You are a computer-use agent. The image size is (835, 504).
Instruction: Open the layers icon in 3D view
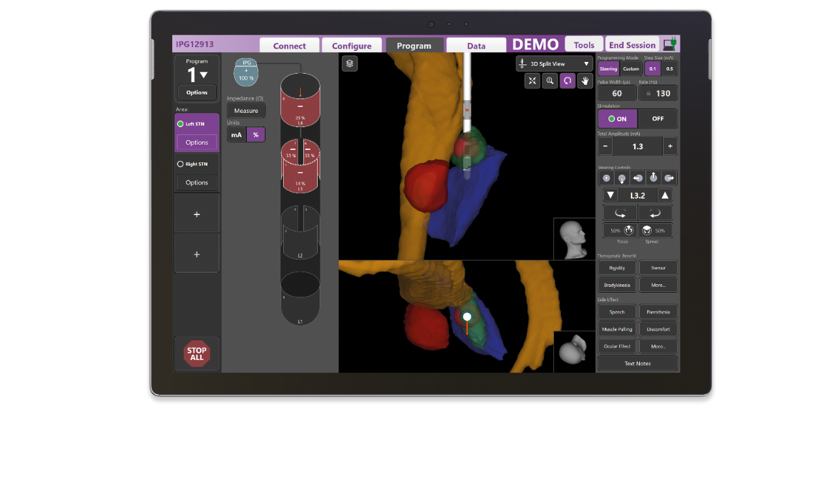click(x=350, y=63)
